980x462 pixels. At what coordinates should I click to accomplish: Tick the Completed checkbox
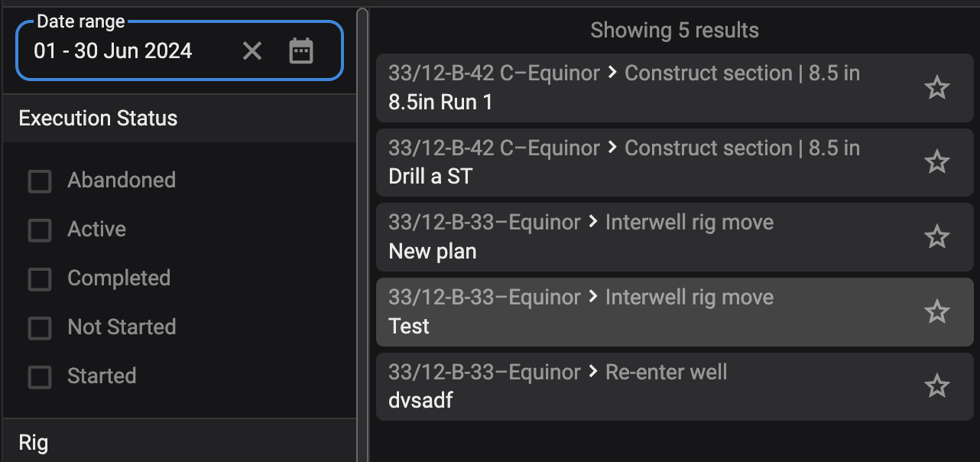tap(40, 279)
